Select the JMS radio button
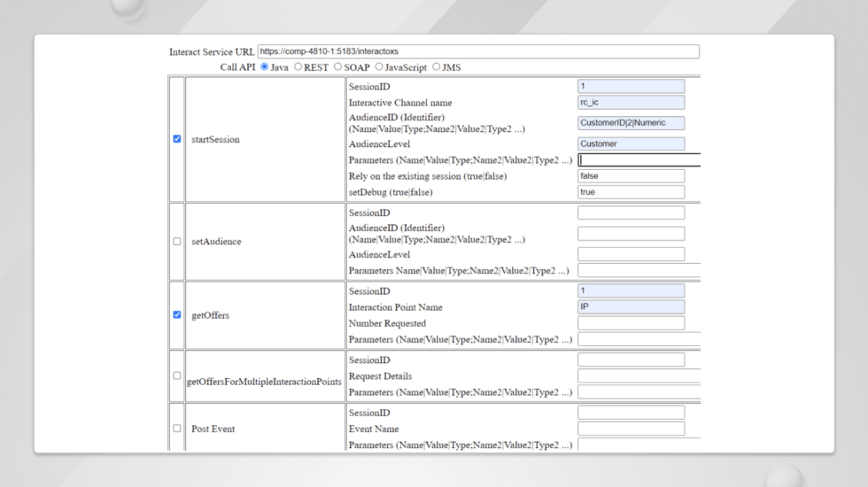The width and height of the screenshot is (868, 487). (x=436, y=66)
